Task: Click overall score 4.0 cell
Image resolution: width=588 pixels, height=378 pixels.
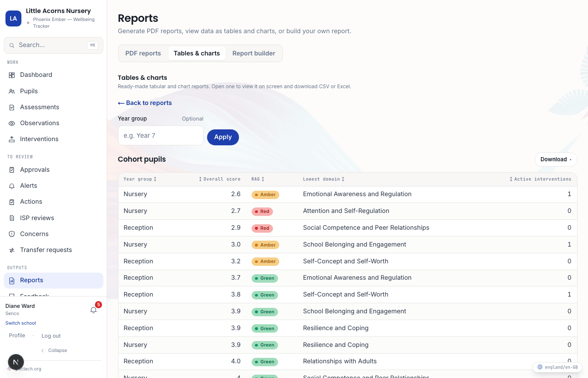Action: point(236,362)
